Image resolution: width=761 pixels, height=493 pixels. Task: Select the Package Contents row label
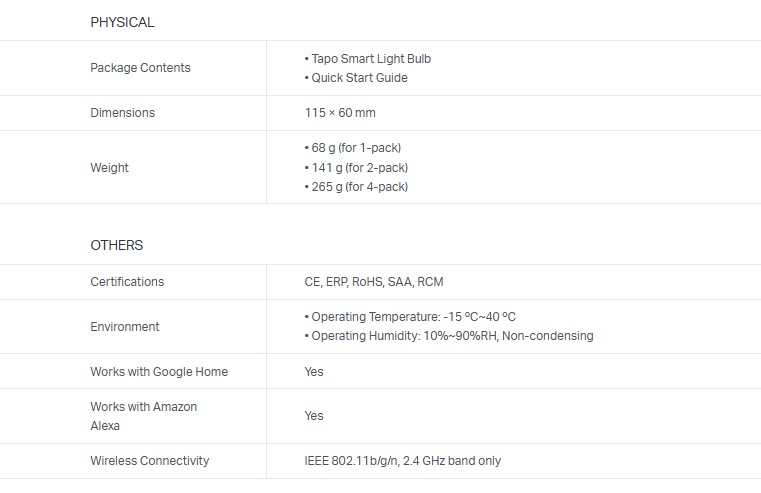pos(140,68)
